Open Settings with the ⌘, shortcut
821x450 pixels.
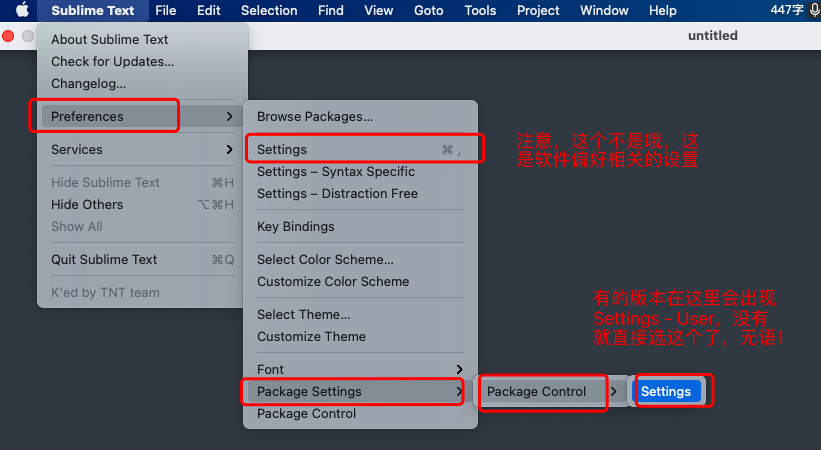tap(360, 149)
